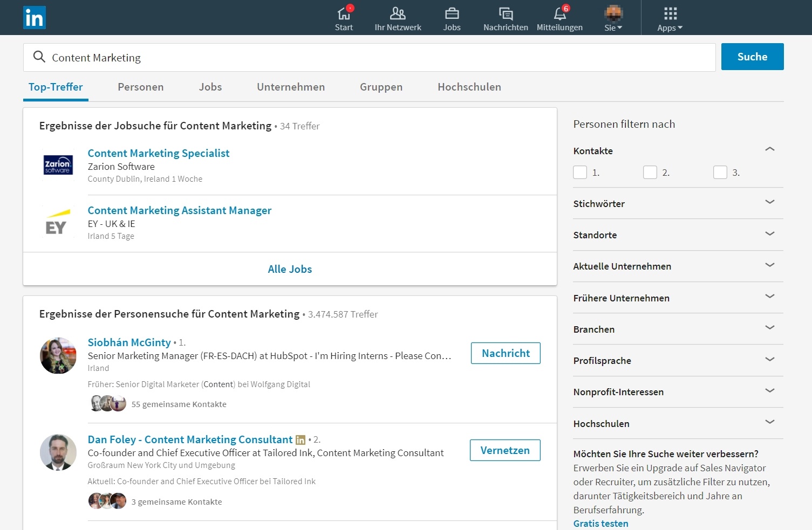
Task: Click the search magnifier icon
Action: point(39,57)
